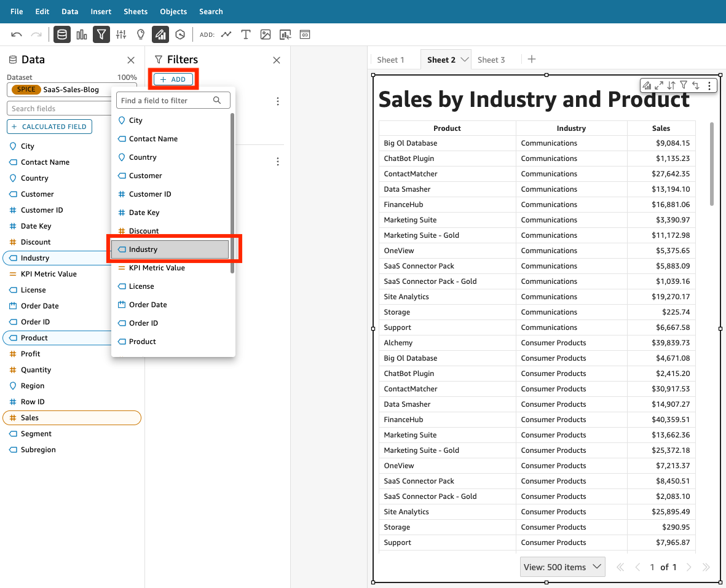
Task: Open the View: 500 items dropdown
Action: point(562,567)
